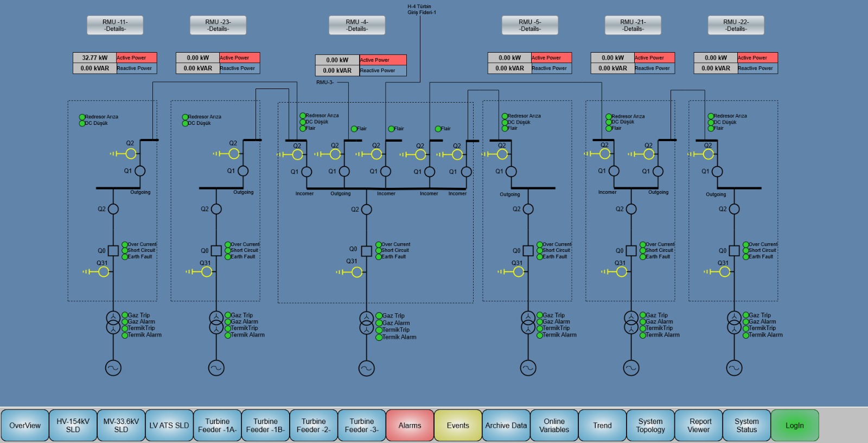Click Over Current indicator in RMU-21

pos(643,245)
